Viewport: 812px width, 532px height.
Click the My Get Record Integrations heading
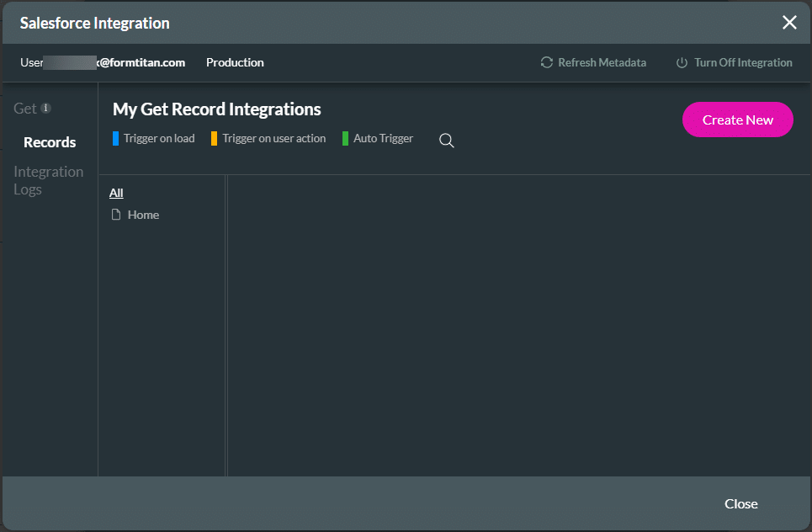coord(216,109)
